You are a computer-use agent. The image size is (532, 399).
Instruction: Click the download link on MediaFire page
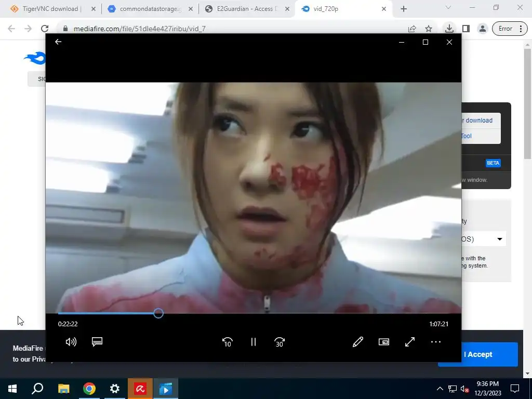[x=478, y=120]
